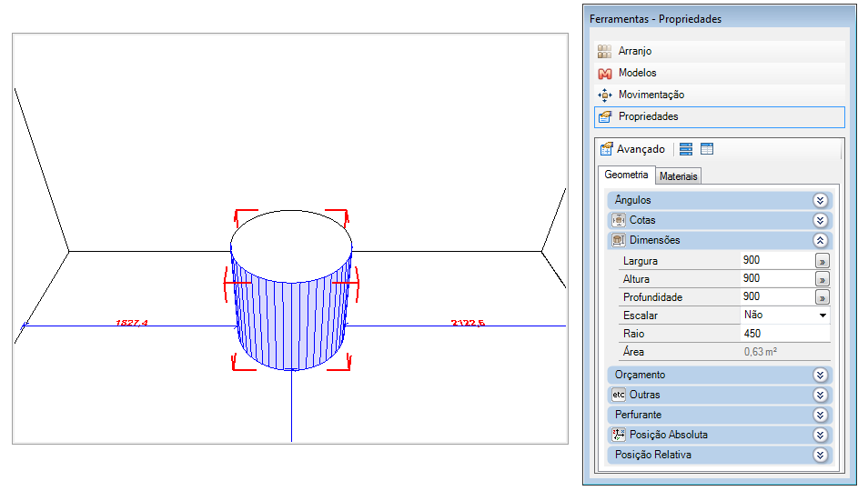Edit the Profundidade value field
The image size is (868, 491).
coord(777,296)
